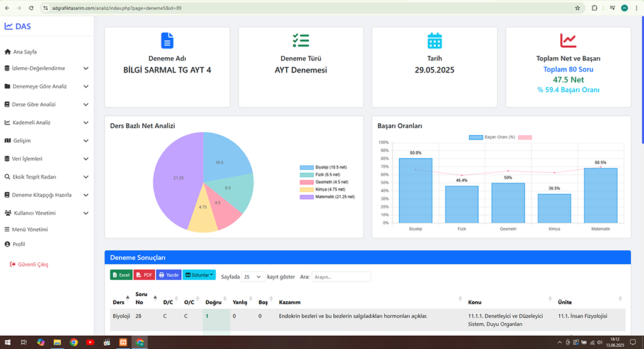The image size is (644, 349).
Task: Open Menü Yönetimi in the sidebar
Action: click(30, 230)
